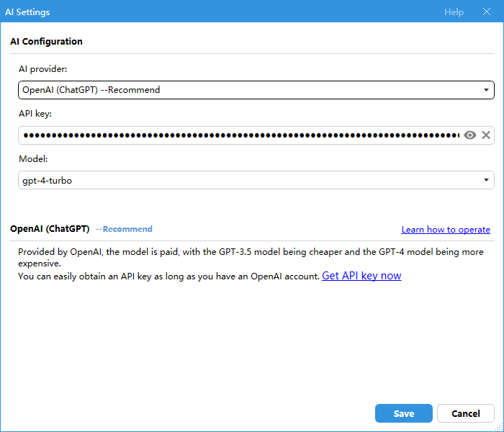Click the 'API key:' field label
504x432 pixels.
pyautogui.click(x=35, y=114)
